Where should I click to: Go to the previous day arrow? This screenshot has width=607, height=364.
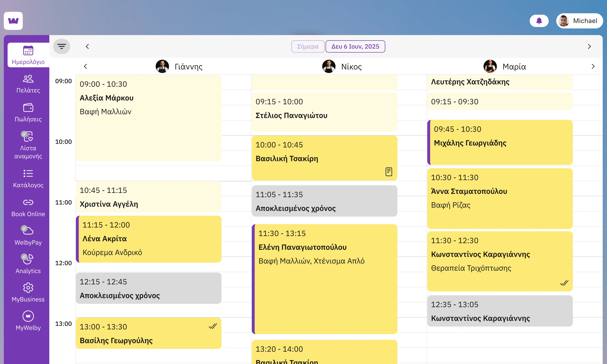pyautogui.click(x=87, y=46)
